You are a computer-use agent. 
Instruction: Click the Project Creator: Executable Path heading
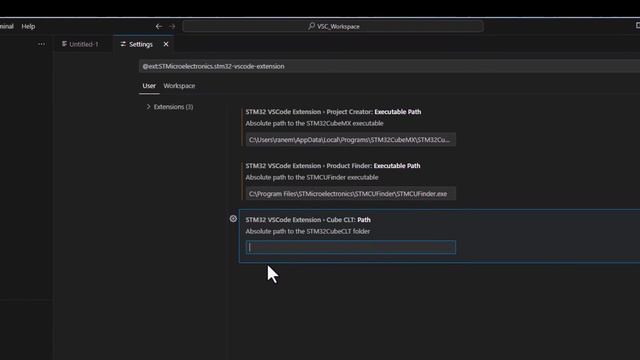[333, 112]
